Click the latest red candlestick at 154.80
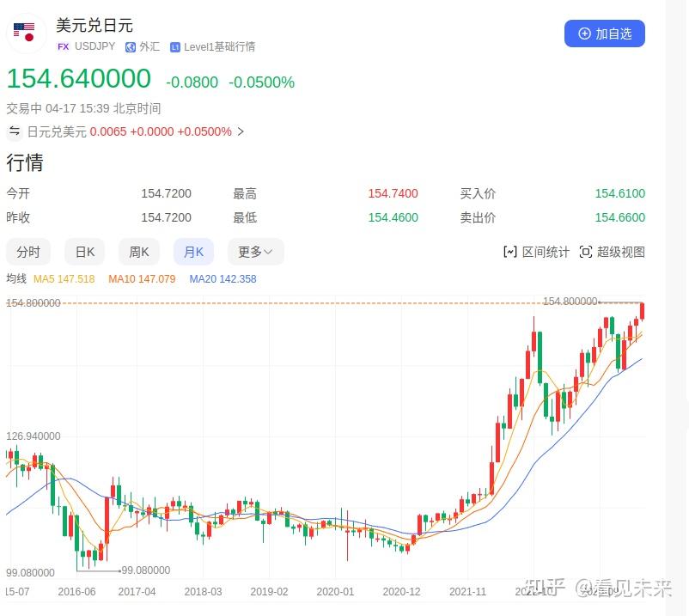Screen dimensions: 689x616 [642, 311]
